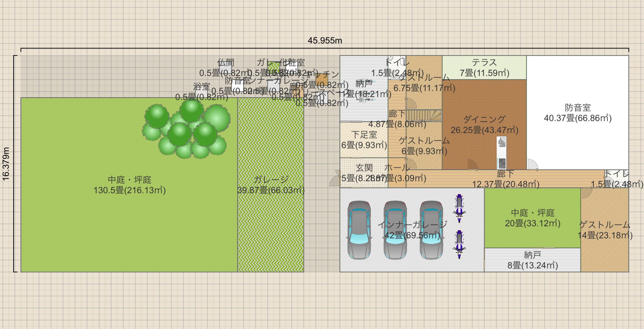Select the 廊下 12.37畳(20.48㎡) label

505,179
